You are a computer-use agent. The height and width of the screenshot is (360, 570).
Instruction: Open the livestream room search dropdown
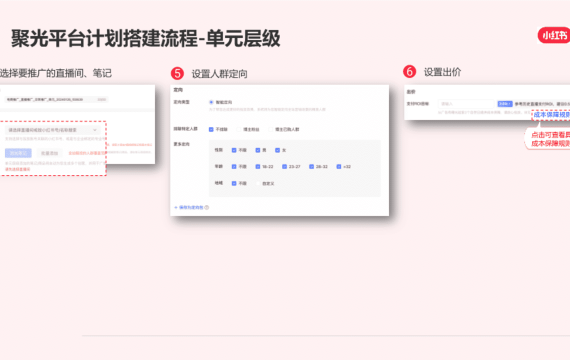(x=53, y=130)
